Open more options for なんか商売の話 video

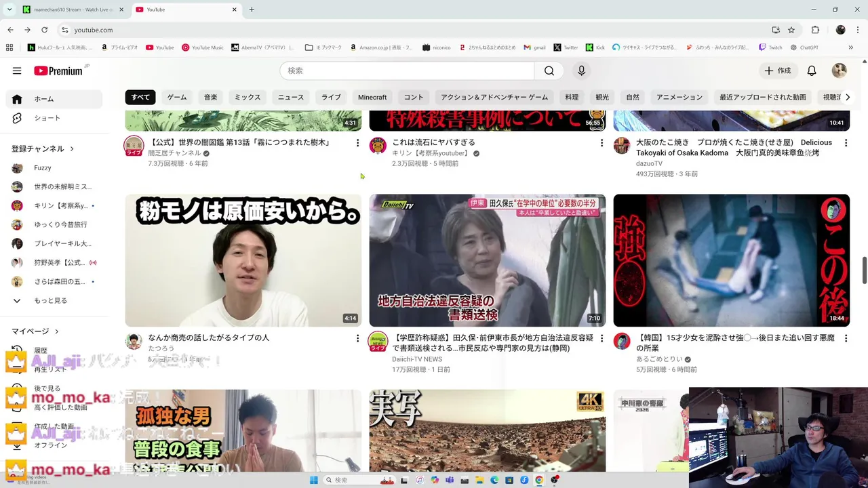(357, 338)
